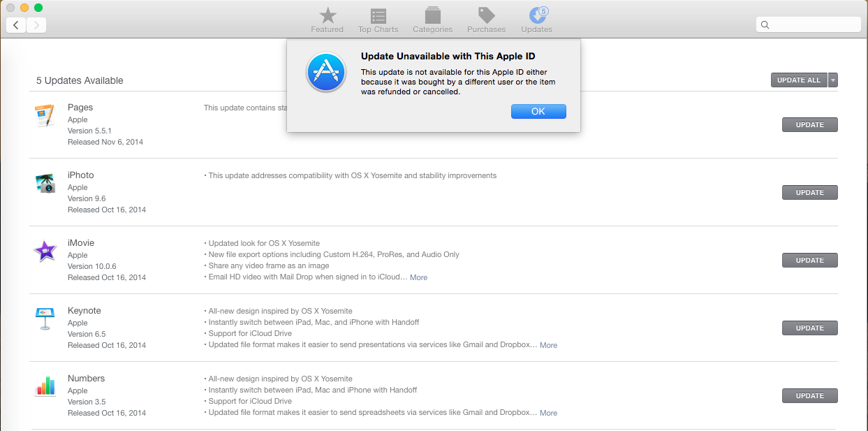Expand Keynote notes with More
The height and width of the screenshot is (431, 868).
tap(548, 345)
